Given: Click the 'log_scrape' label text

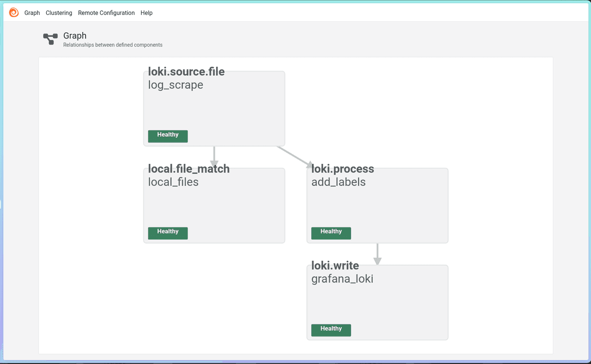Looking at the screenshot, I should [x=176, y=85].
